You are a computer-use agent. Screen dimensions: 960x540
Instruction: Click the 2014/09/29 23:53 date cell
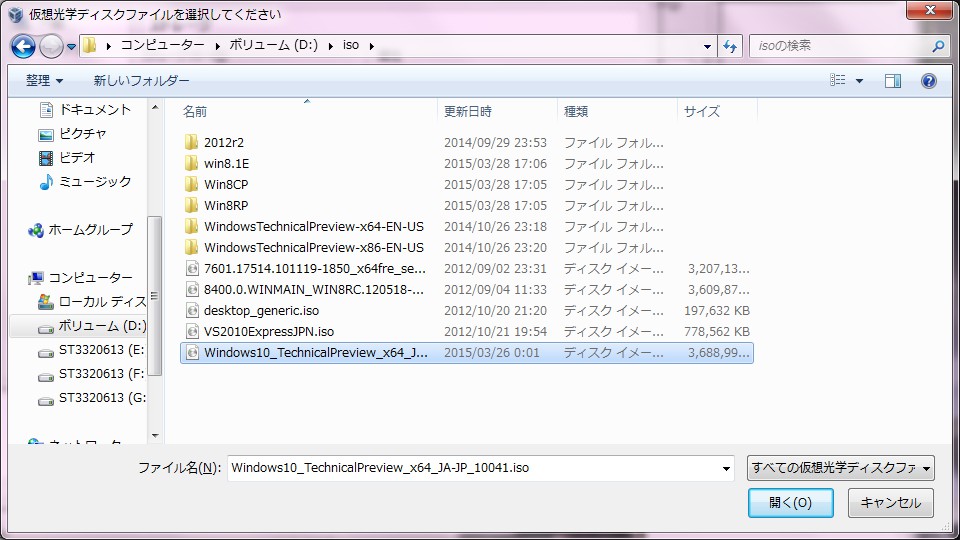tap(495, 143)
